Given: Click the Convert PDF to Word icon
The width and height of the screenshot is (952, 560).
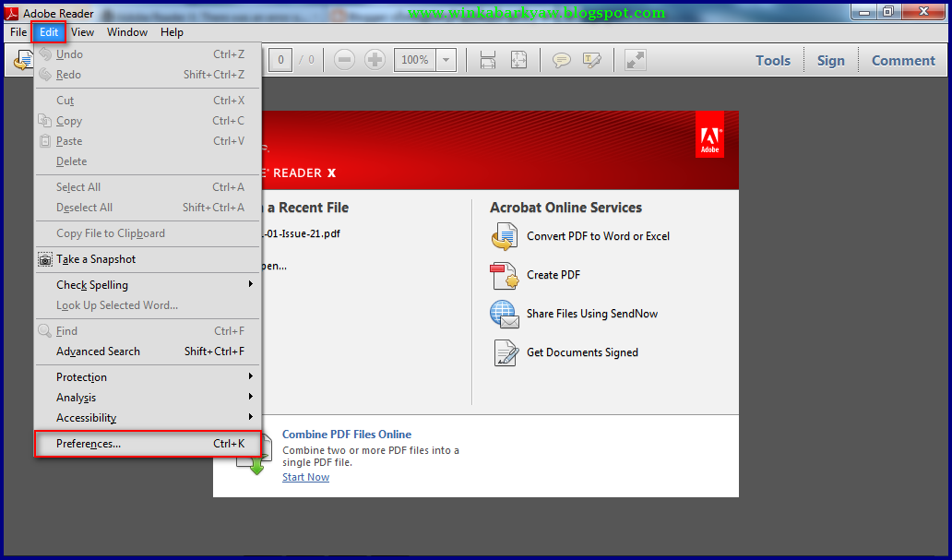Looking at the screenshot, I should (505, 236).
